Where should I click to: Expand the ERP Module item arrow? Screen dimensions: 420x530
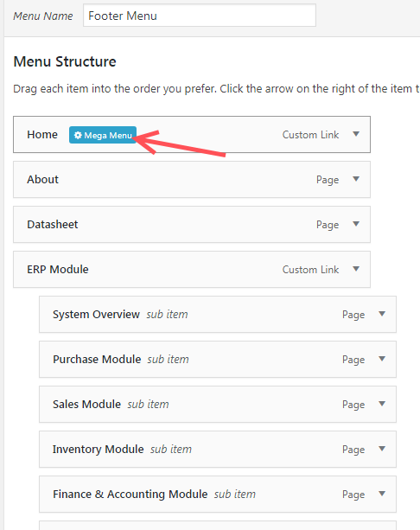(x=356, y=269)
